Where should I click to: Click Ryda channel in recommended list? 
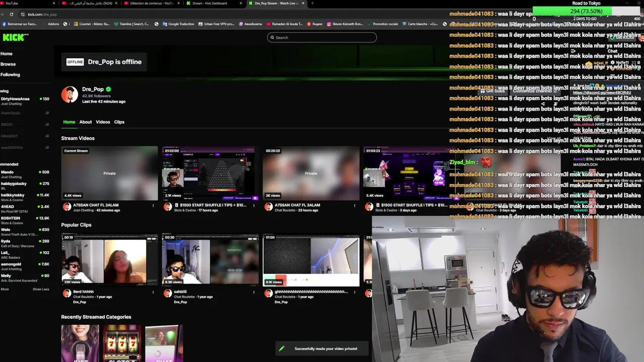(x=25, y=243)
